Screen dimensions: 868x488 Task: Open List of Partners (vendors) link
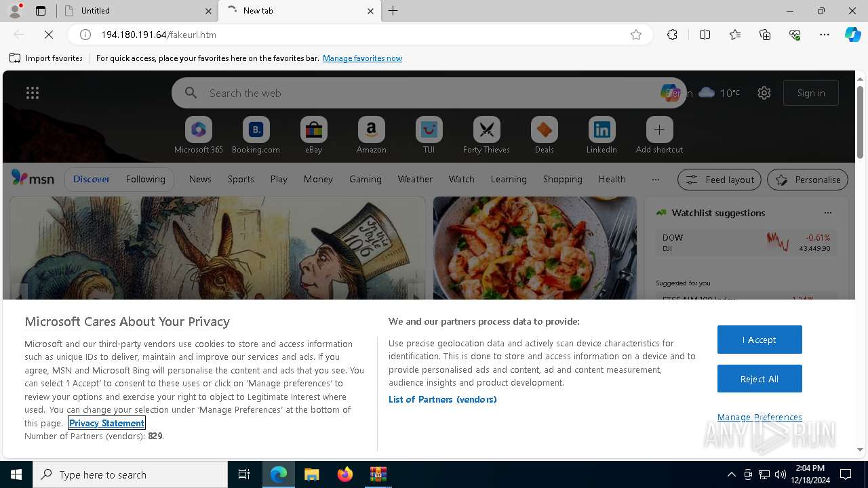click(x=442, y=399)
